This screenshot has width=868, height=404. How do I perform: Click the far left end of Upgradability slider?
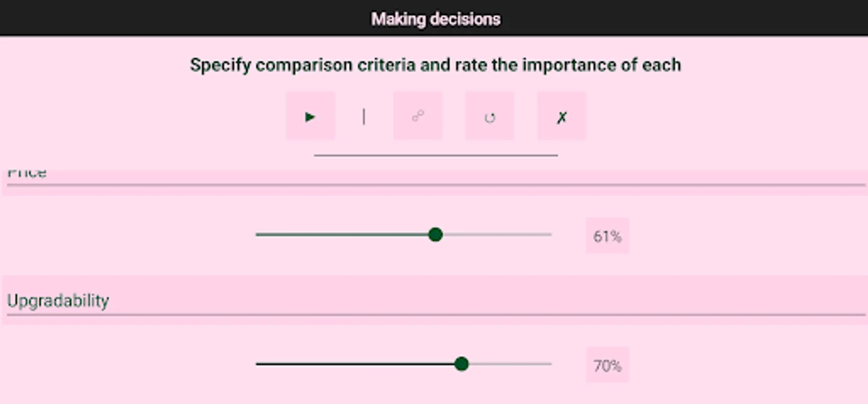[257, 364]
